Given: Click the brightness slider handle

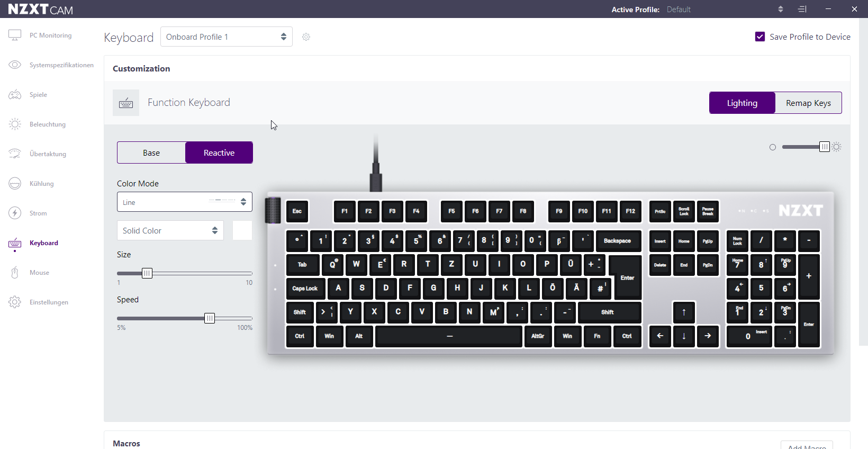Looking at the screenshot, I should (825, 147).
